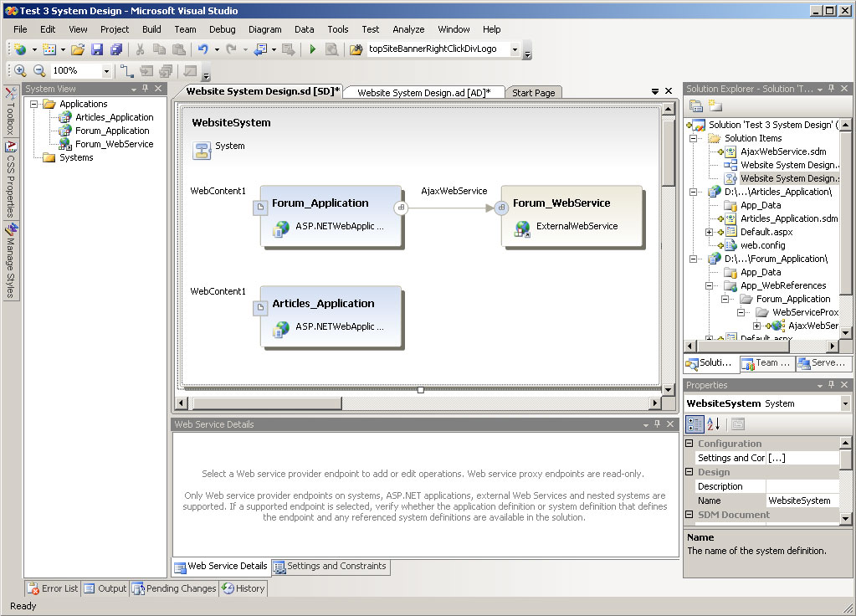Collapse the Design category in Properties

coord(689,472)
